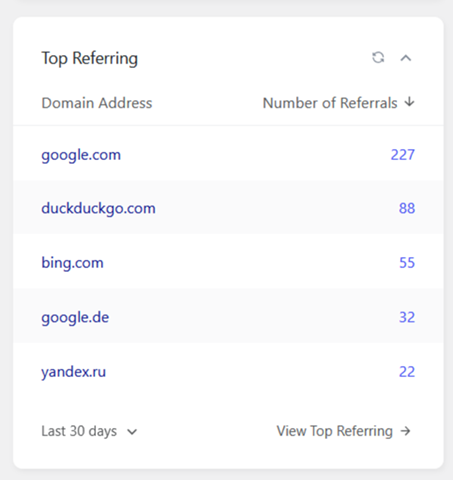Click the 227 referrals count
Image resolution: width=453 pixels, height=480 pixels.
(x=403, y=155)
